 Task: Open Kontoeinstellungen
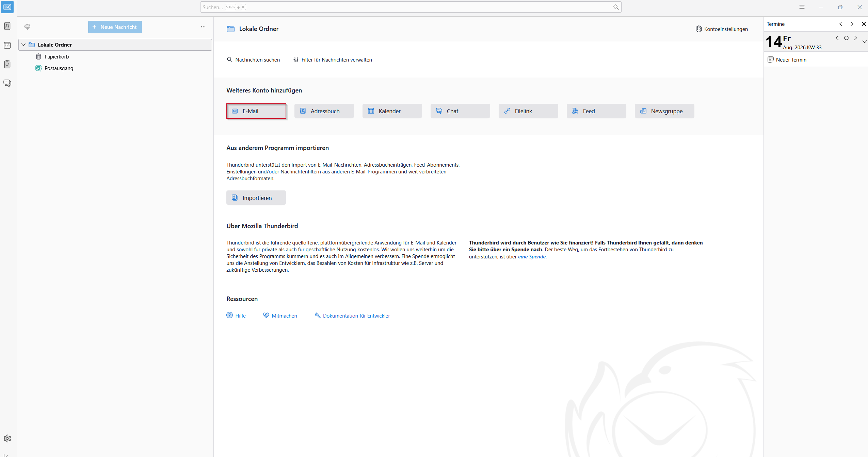click(722, 29)
